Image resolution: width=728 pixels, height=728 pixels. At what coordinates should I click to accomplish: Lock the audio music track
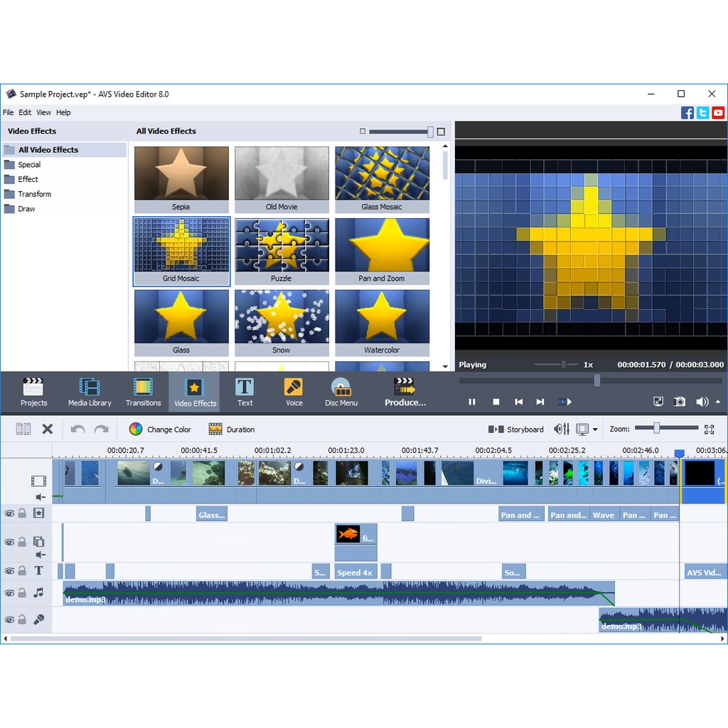[x=23, y=592]
